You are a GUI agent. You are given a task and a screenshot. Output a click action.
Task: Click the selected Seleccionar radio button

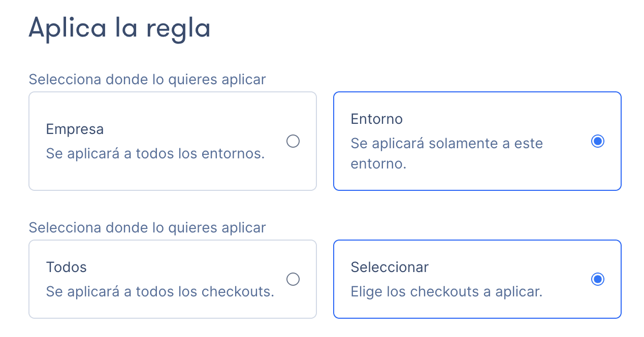598,279
